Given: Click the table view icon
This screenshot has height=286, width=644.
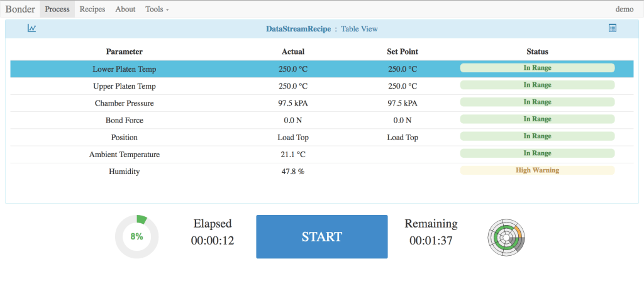Looking at the screenshot, I should (x=612, y=28).
